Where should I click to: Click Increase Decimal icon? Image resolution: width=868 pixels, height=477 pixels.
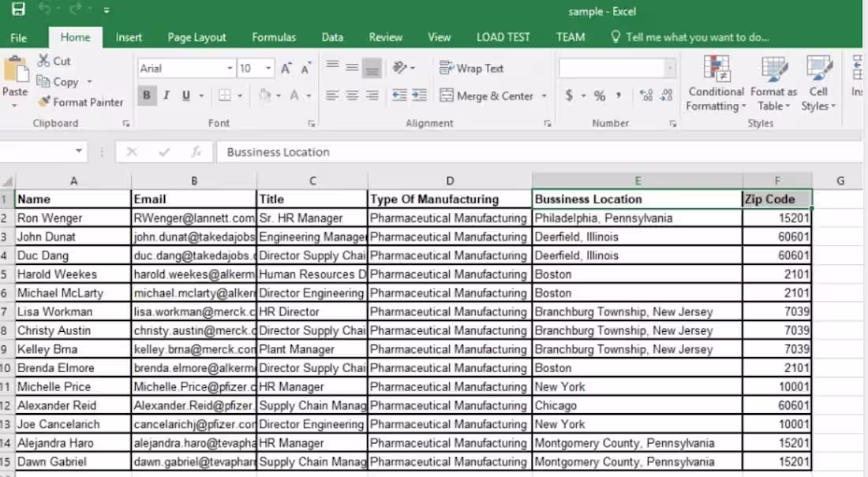click(x=646, y=95)
